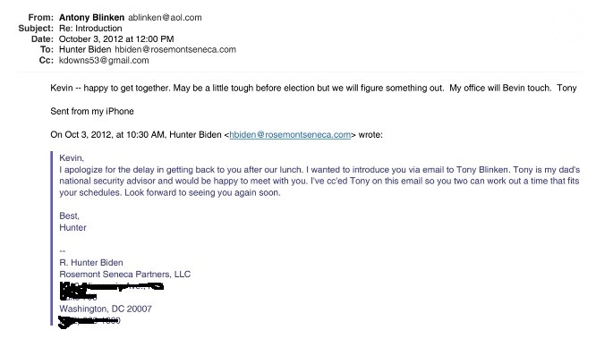Click the quoted sign-off Hunter

(x=72, y=227)
